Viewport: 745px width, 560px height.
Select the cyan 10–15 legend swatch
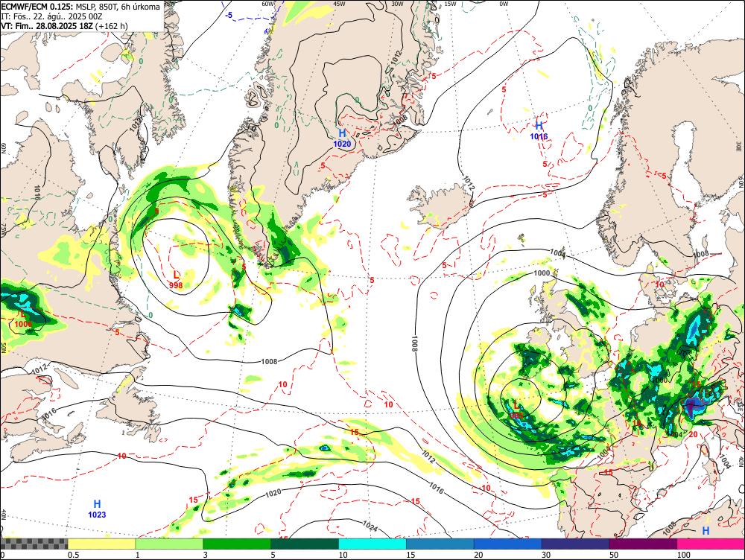[372, 544]
